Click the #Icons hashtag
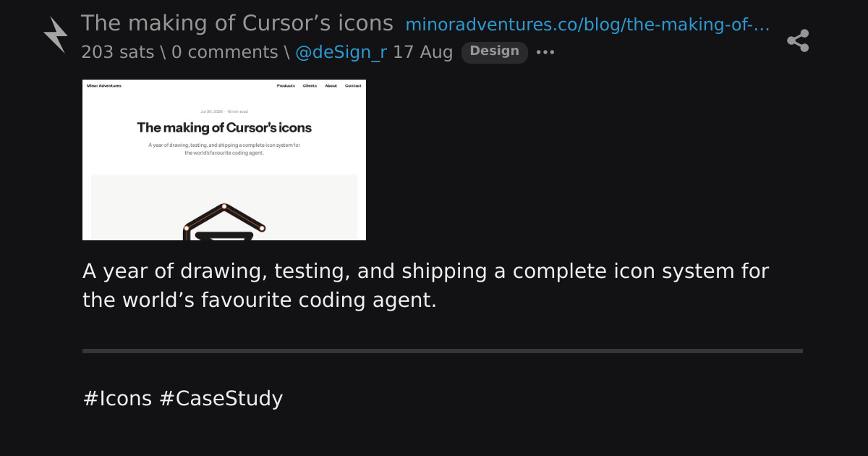This screenshot has width=868, height=456. [x=117, y=398]
